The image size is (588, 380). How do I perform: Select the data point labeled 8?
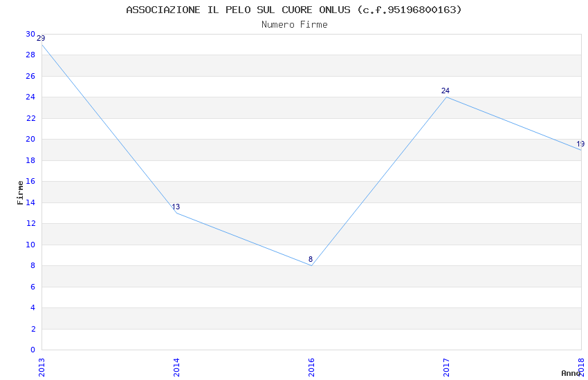click(x=311, y=265)
